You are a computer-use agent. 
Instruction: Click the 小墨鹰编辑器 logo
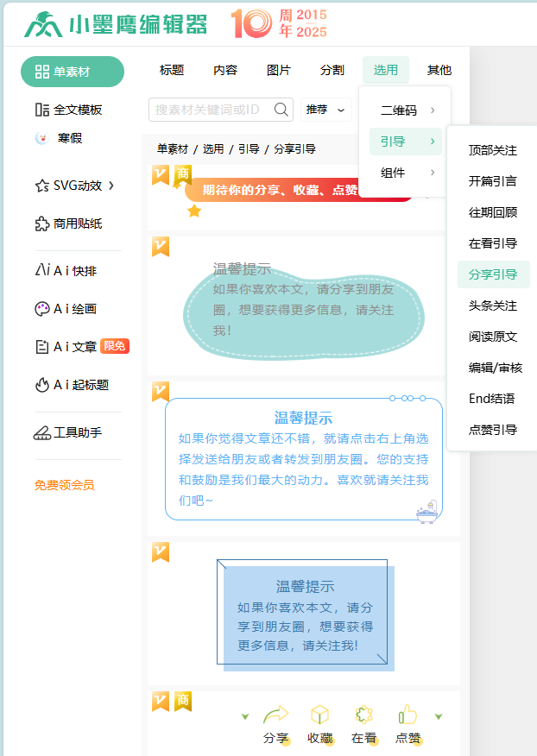coord(116,24)
